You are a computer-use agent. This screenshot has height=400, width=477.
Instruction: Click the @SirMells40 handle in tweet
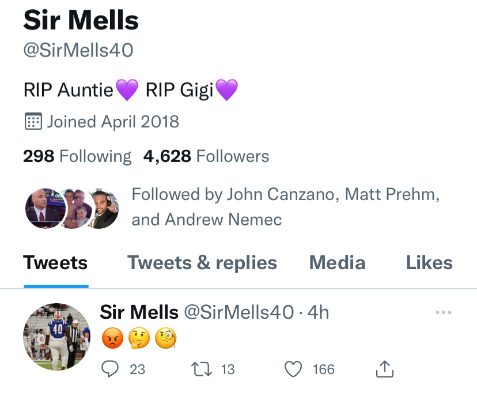[239, 312]
